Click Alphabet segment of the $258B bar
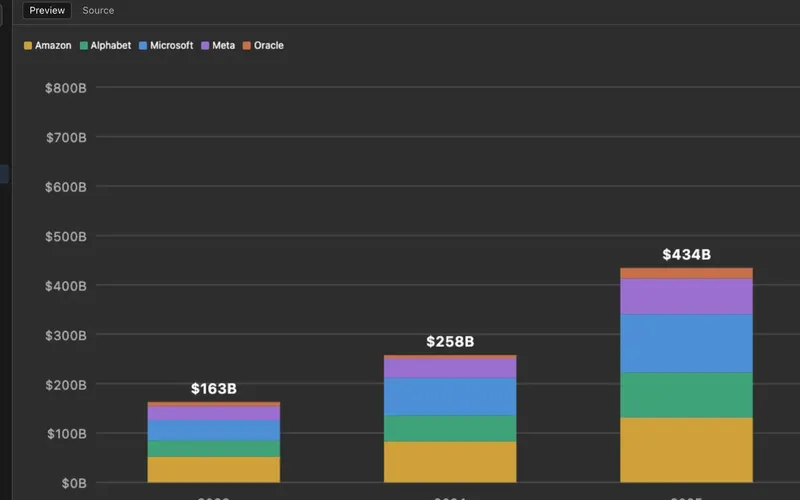The width and height of the screenshot is (800, 500). click(x=450, y=429)
